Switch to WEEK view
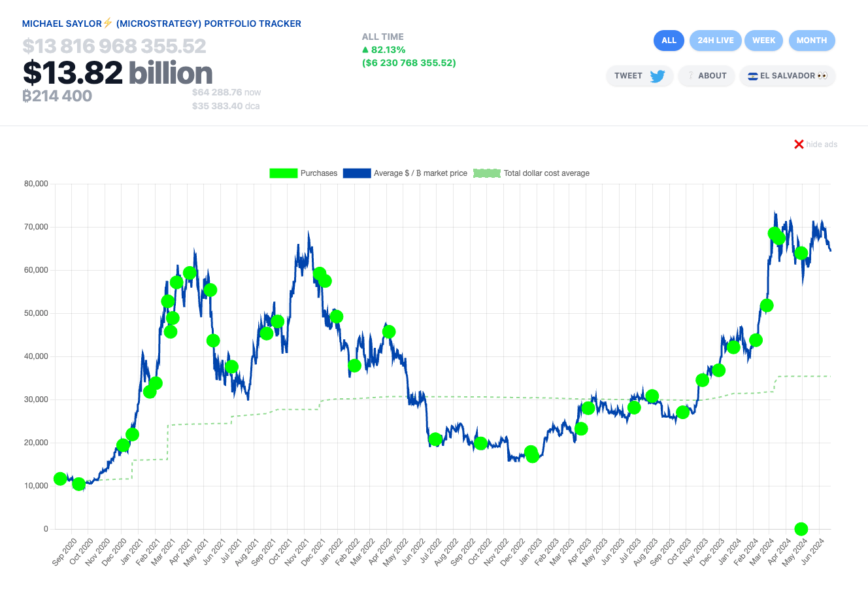Viewport: 868px width, 595px height. [x=763, y=41]
